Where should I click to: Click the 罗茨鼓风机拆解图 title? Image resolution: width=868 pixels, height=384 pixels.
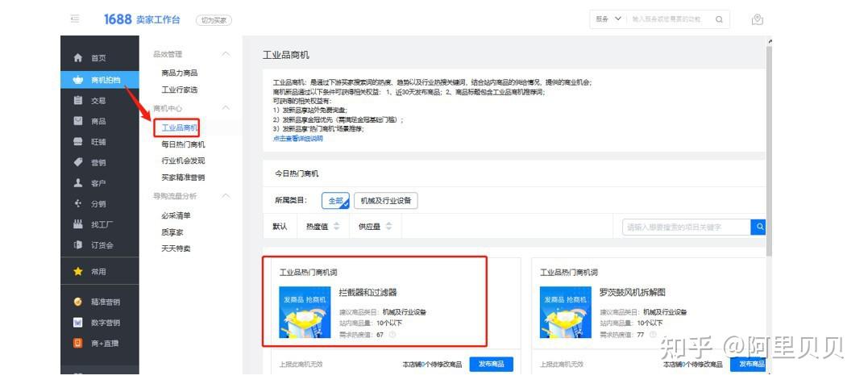pos(633,293)
